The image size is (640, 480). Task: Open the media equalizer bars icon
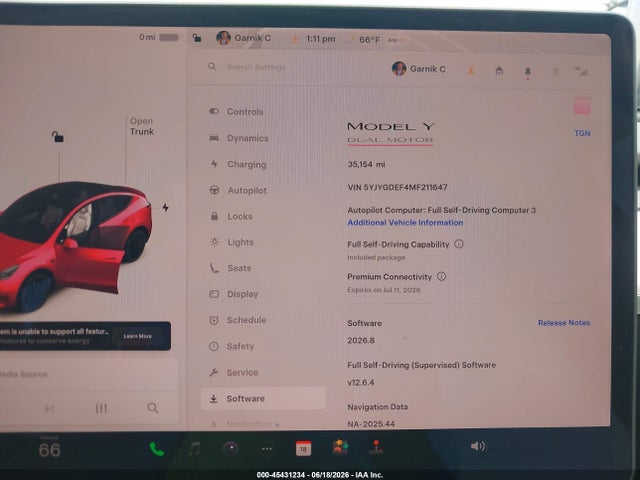pyautogui.click(x=101, y=408)
